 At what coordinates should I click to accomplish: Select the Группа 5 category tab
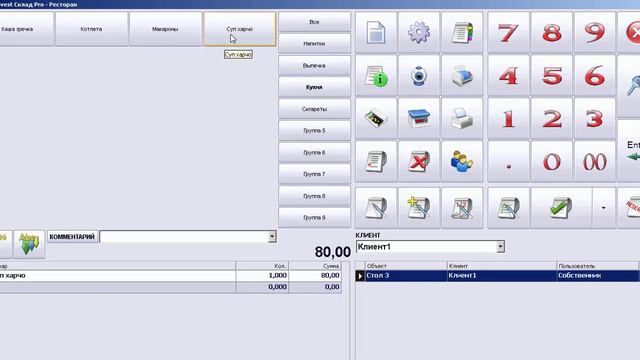(314, 131)
